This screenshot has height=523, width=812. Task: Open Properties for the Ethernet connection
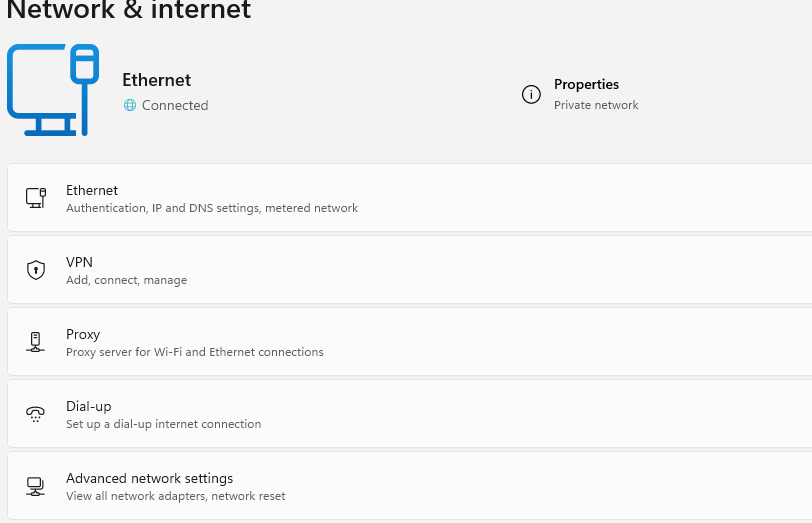(x=586, y=85)
